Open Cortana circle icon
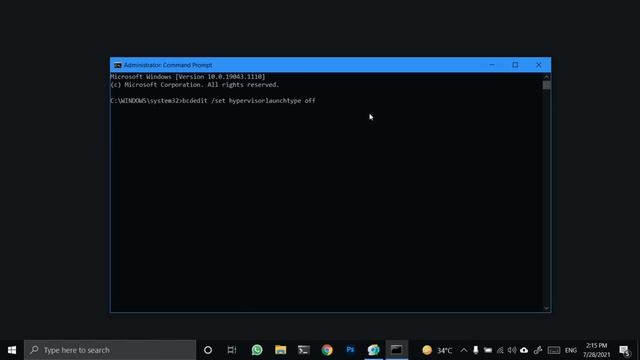This screenshot has width=640, height=360. (208, 350)
